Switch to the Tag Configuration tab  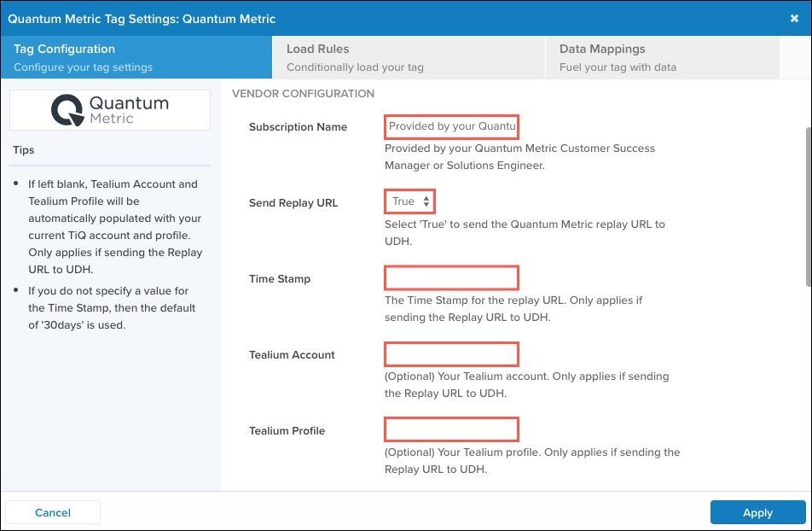tap(136, 57)
